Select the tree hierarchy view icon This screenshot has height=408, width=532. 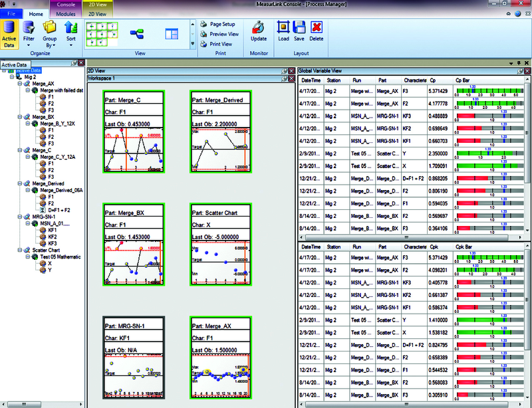tap(138, 33)
